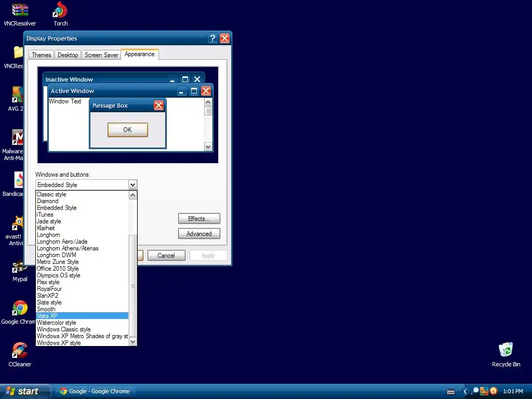Choose Longhorn Athens/Atenas style
This screenshot has width=532, height=399.
click(x=82, y=248)
